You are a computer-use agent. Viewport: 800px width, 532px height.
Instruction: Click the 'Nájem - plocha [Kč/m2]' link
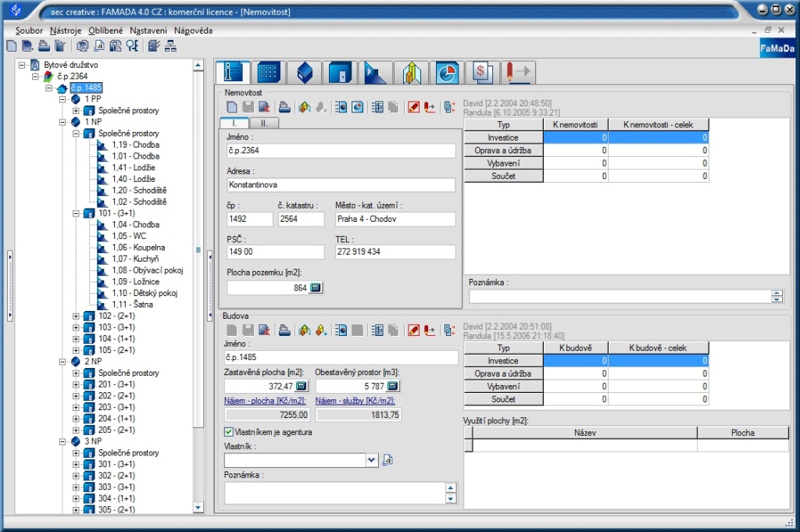click(x=265, y=401)
